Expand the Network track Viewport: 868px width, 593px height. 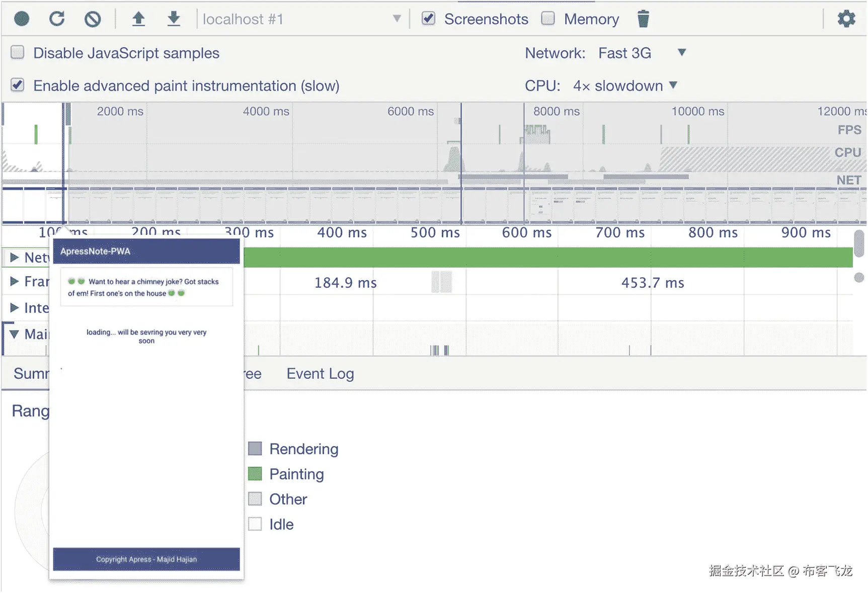pyautogui.click(x=15, y=258)
